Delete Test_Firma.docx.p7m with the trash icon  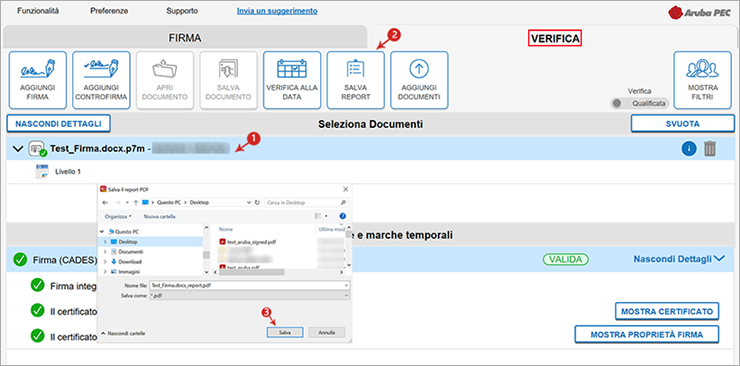(x=710, y=149)
